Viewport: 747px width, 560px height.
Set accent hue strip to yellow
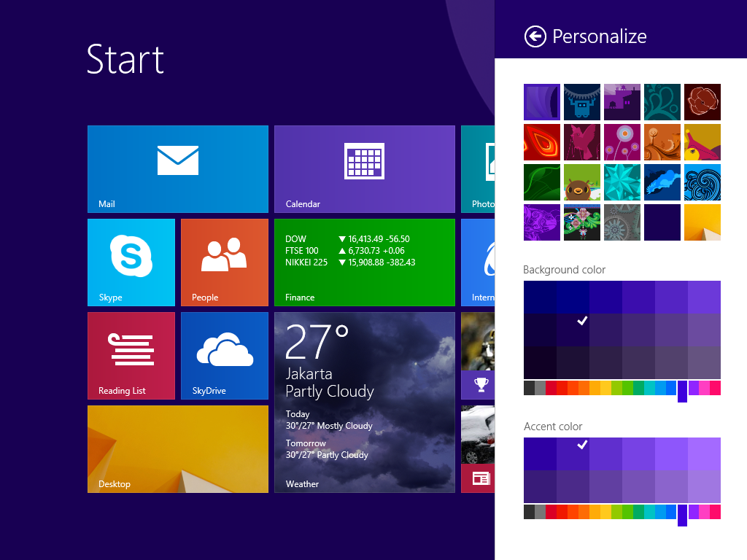click(605, 512)
